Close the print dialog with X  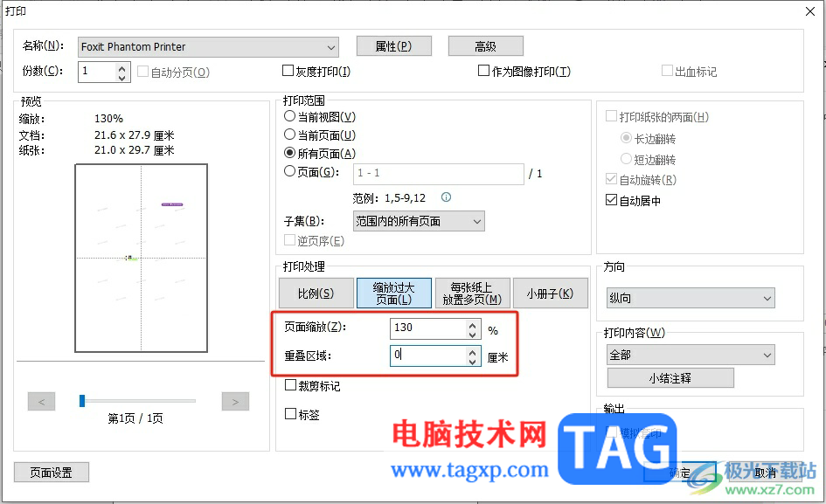pyautogui.click(x=810, y=11)
